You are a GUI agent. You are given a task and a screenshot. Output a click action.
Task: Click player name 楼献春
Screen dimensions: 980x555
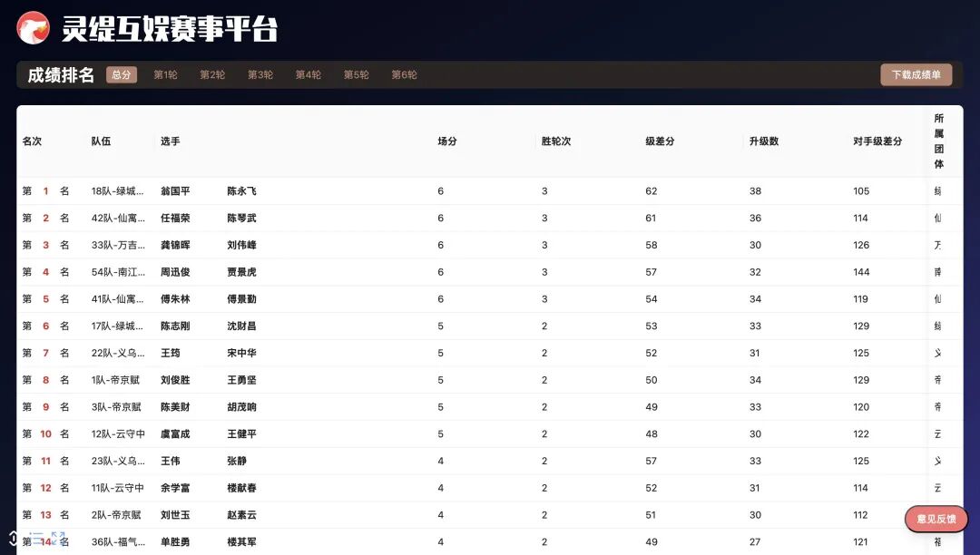tap(242, 488)
